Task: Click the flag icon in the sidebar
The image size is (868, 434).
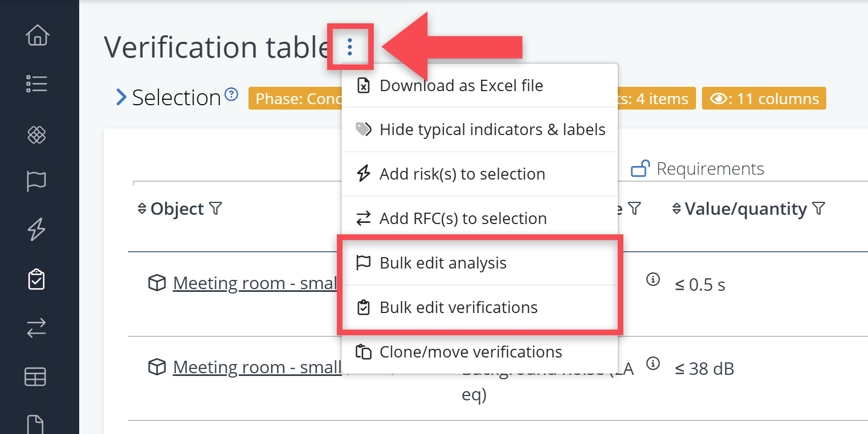Action: pos(36,181)
